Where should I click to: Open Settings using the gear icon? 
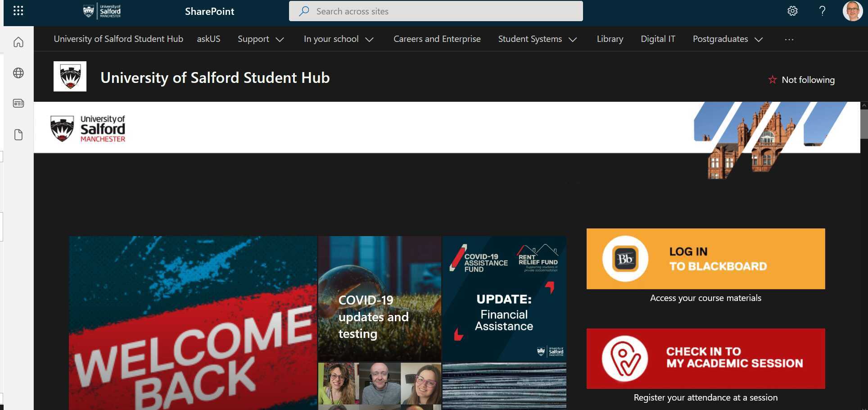click(792, 11)
